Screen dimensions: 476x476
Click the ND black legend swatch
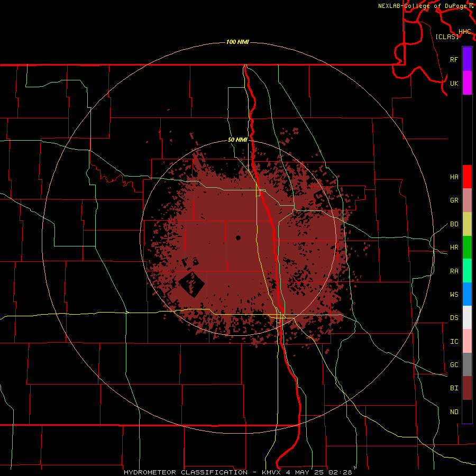pos(467,411)
